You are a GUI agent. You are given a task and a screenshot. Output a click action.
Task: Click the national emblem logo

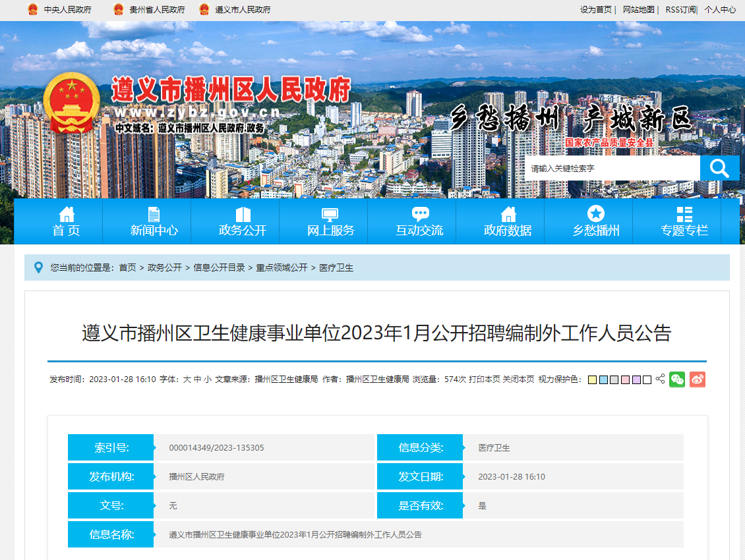pos(71,103)
